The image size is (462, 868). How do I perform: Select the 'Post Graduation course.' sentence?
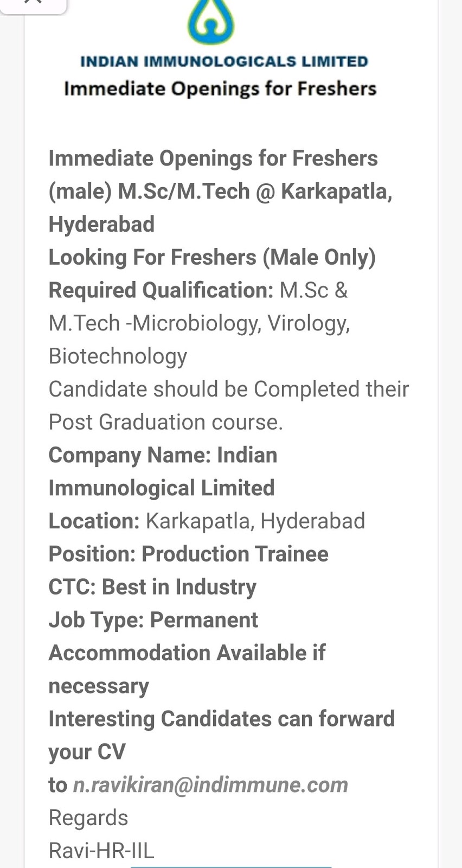coord(166,422)
